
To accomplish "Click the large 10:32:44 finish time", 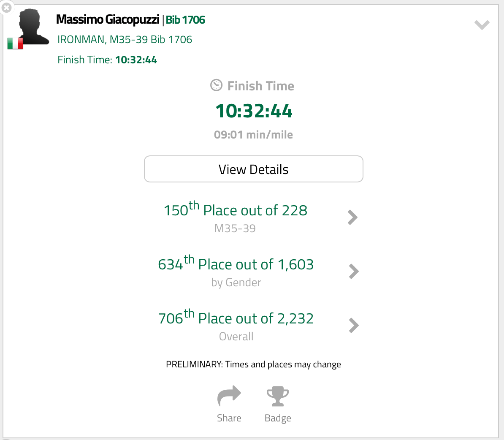I will 254,111.
